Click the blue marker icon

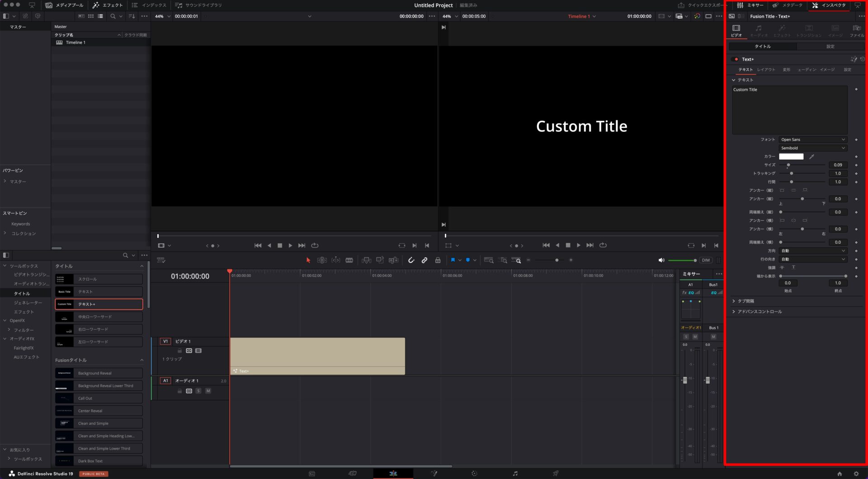[x=468, y=260]
